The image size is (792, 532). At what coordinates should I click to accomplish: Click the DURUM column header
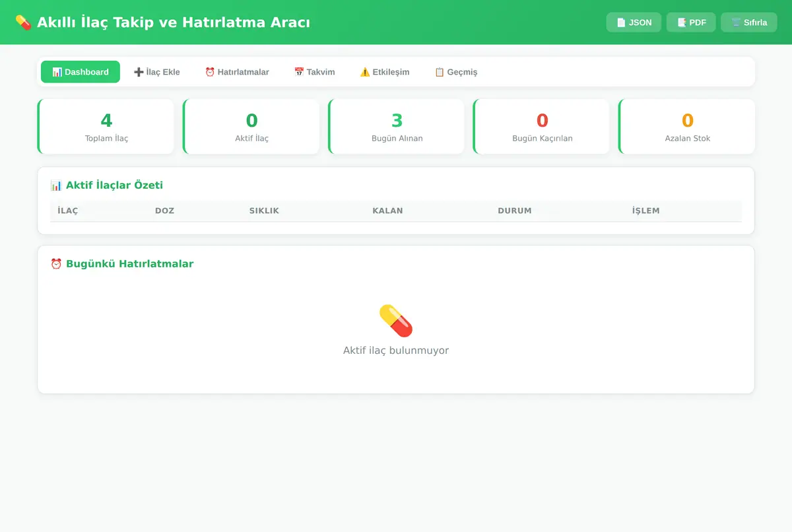(x=515, y=211)
